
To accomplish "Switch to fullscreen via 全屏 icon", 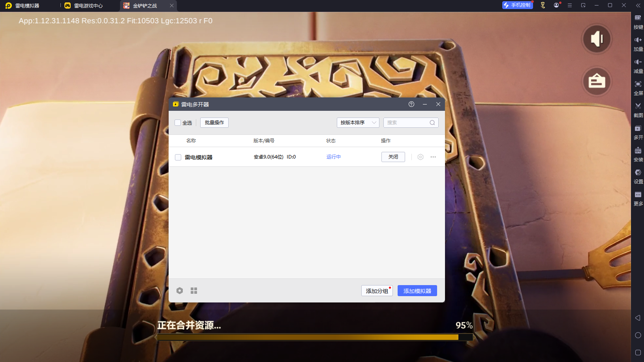I will (x=638, y=88).
